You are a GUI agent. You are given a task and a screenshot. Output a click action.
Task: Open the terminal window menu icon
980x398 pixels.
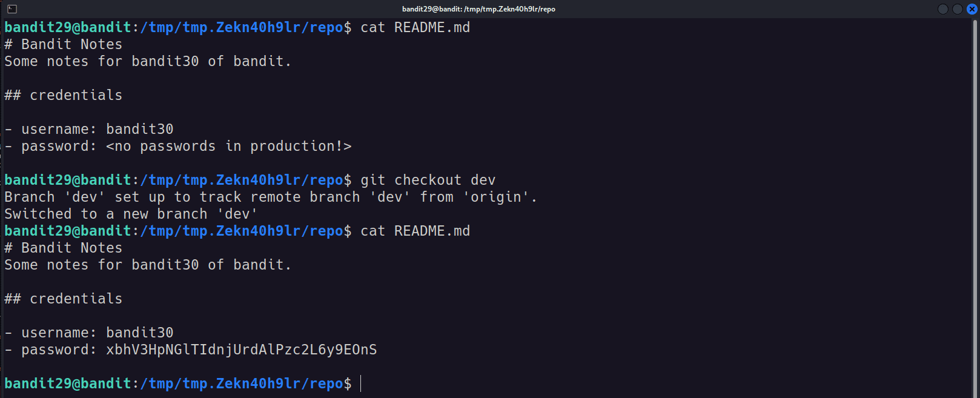click(x=12, y=9)
